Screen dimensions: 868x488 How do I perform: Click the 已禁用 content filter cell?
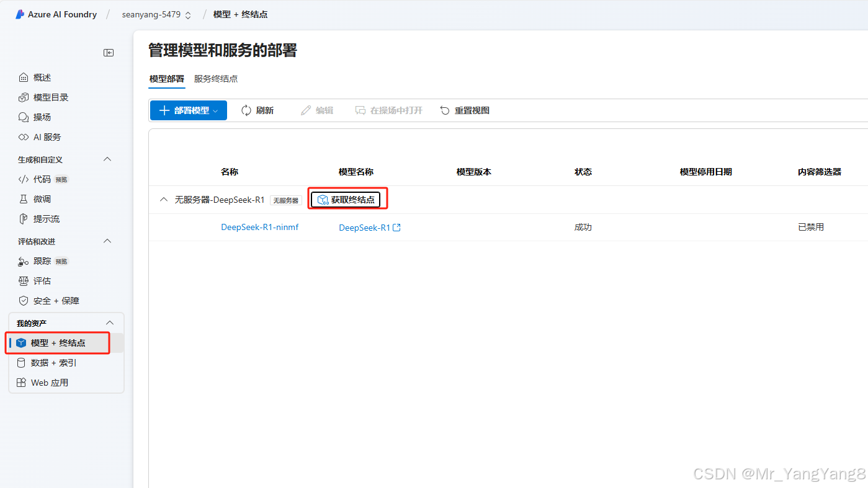(x=811, y=228)
